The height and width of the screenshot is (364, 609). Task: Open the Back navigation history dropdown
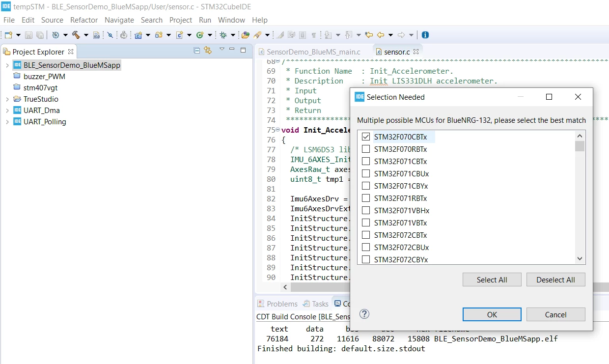point(390,35)
